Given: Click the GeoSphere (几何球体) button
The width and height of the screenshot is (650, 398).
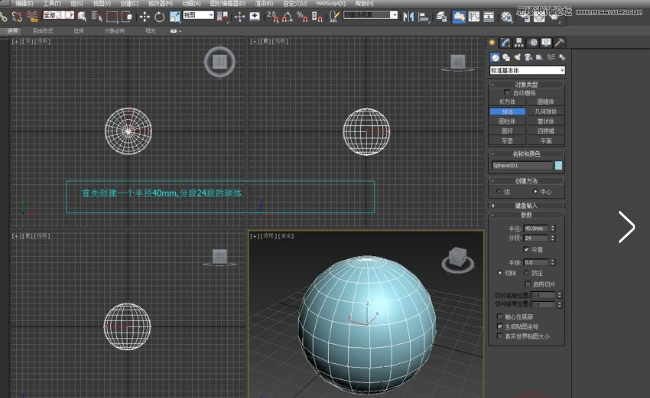Looking at the screenshot, I should (x=546, y=112).
